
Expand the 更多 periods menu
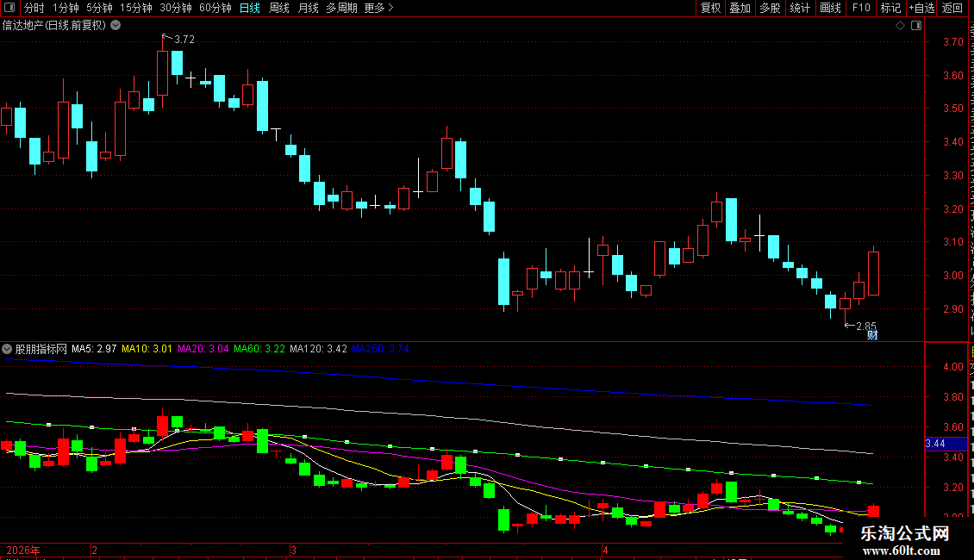378,8
